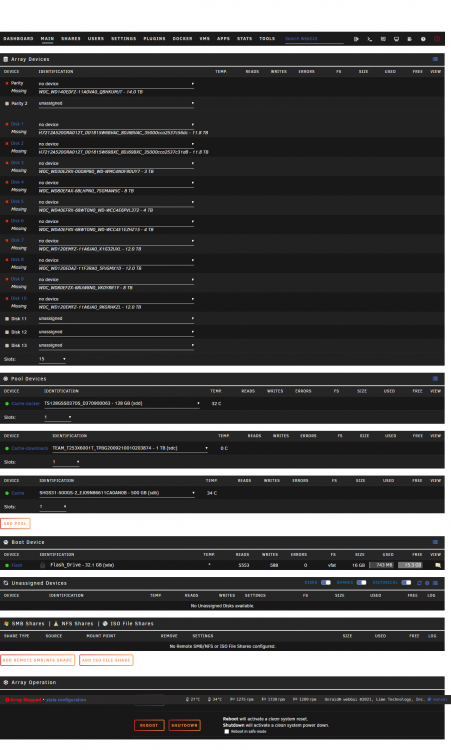Toggle Array Devices view list icon
This screenshot has width=451, height=750.
pos(435,59)
